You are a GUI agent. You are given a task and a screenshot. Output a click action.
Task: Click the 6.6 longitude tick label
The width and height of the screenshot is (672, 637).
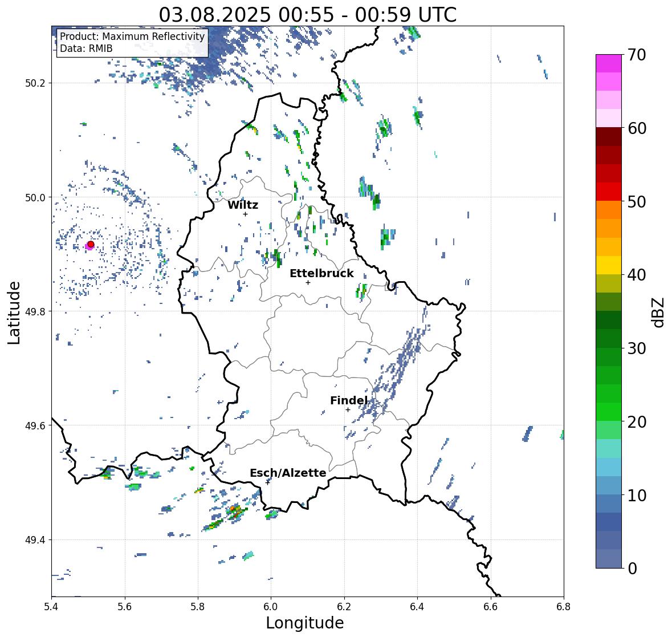coord(491,607)
